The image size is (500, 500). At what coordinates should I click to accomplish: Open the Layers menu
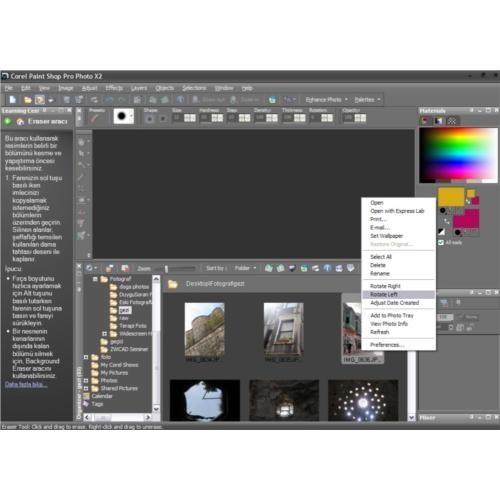pos(139,88)
